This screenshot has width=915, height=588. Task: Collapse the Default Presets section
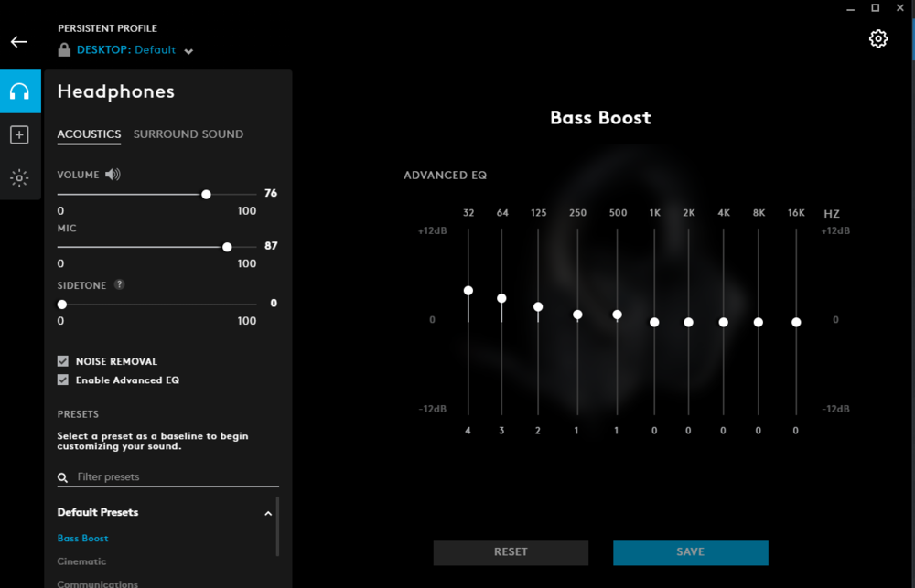(268, 513)
